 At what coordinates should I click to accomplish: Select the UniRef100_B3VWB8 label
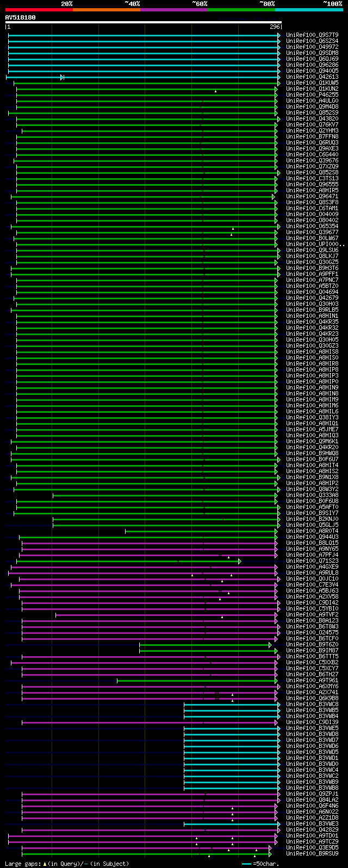click(312, 788)
